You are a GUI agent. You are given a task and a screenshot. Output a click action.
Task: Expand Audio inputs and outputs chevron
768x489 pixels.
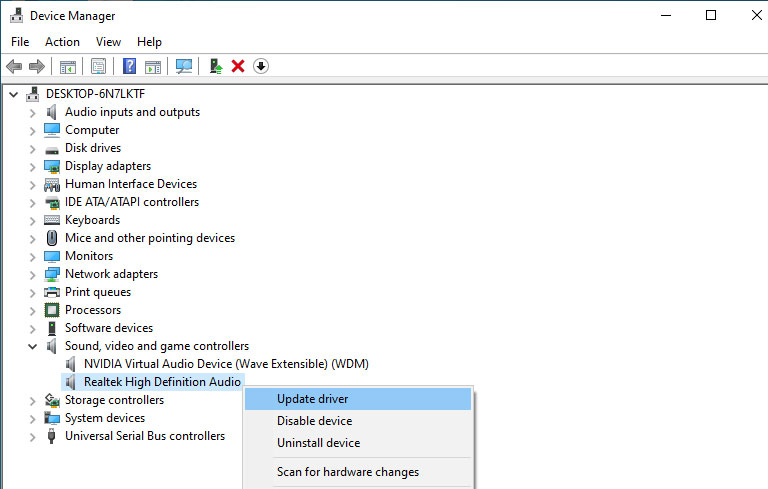(x=32, y=113)
